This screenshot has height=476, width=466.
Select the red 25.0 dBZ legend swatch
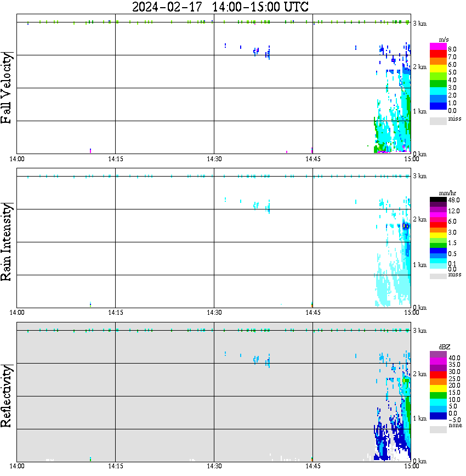click(x=438, y=375)
